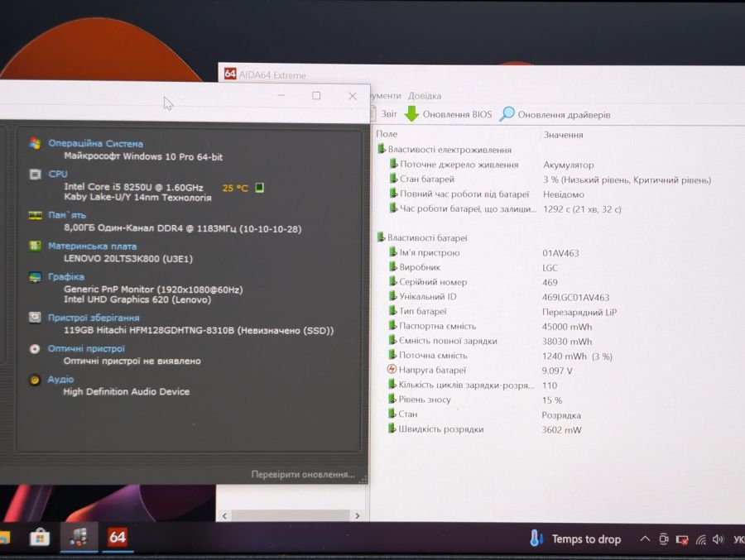
Task: Open the Операційна Система section in Speccy
Action: (x=95, y=143)
